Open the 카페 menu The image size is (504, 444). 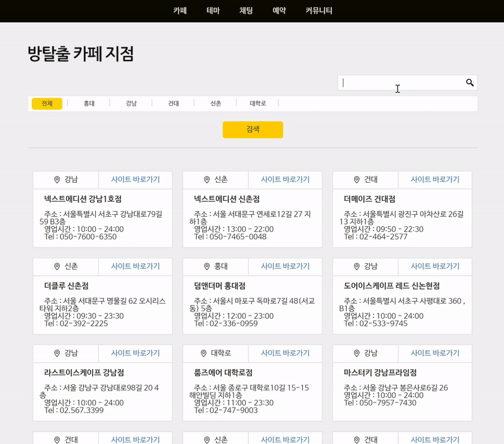point(180,11)
